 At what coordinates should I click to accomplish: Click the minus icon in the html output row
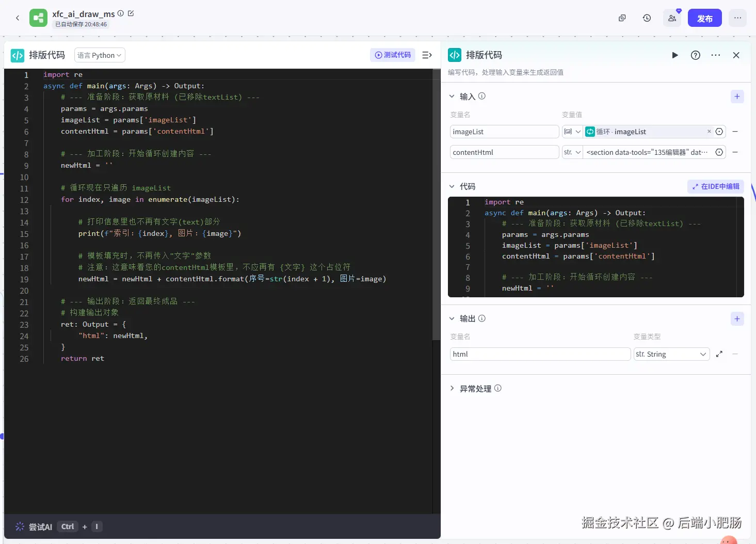tap(735, 354)
